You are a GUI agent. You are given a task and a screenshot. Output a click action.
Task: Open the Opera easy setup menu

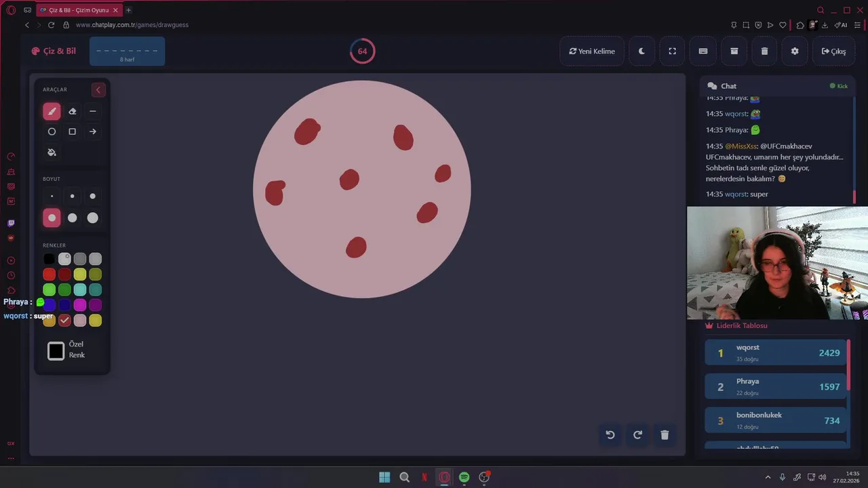coord(856,25)
